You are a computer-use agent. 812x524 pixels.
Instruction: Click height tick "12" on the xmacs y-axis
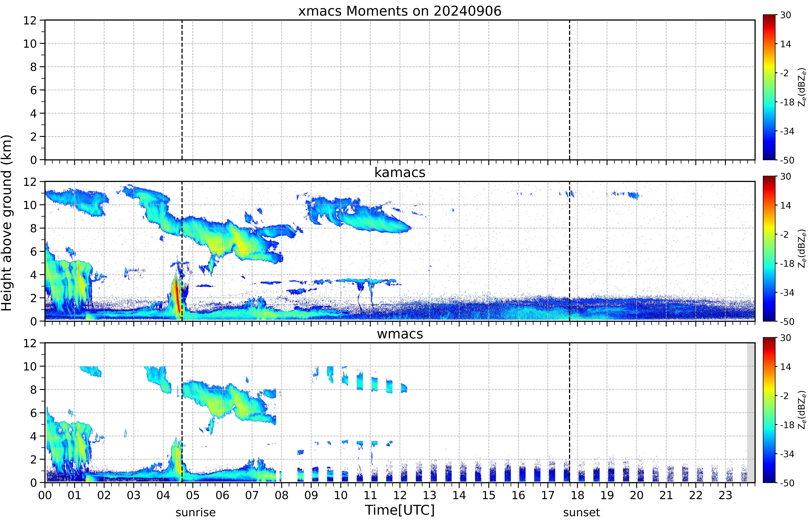[30, 20]
